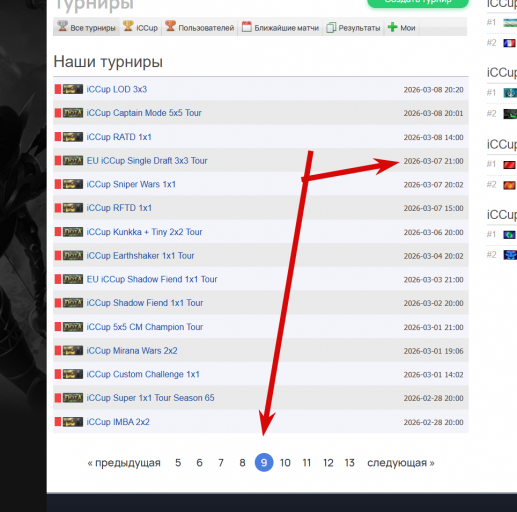The image size is (517, 512).
Task: Switch to the Мои tab
Action: (402, 27)
